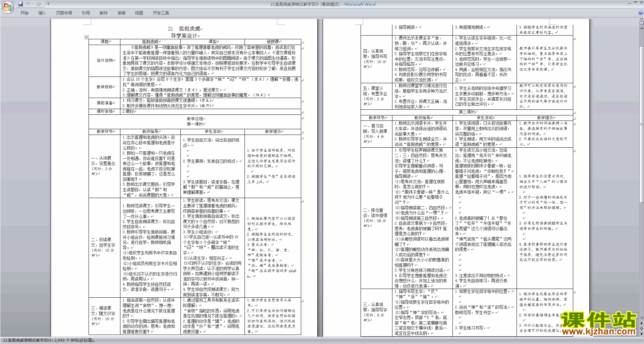Viewport: 644px width, 344px height.
Task: Click the status bar word count text
Action: pos(49,340)
